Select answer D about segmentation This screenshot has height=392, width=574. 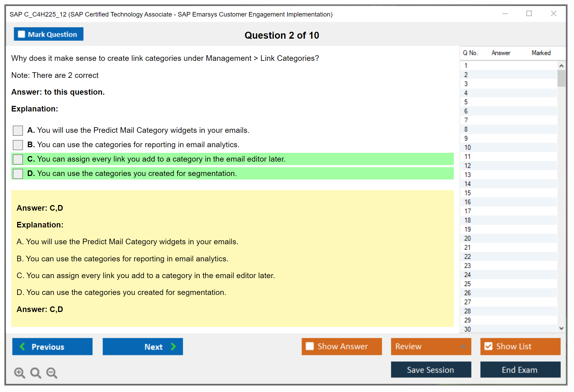click(18, 174)
